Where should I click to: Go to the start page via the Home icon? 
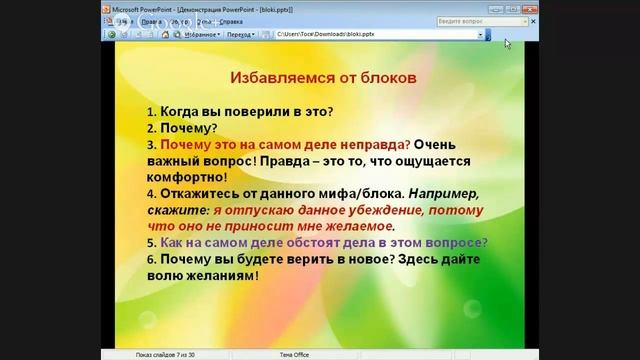165,35
